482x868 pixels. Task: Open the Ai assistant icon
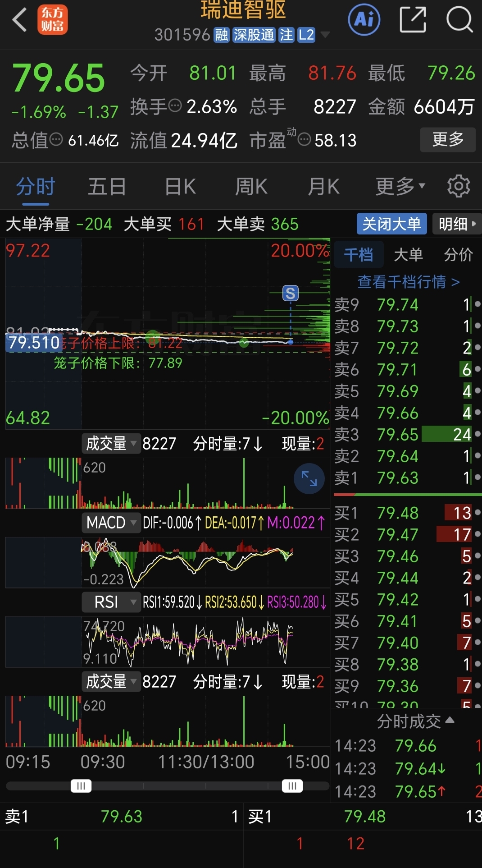pyautogui.click(x=364, y=19)
